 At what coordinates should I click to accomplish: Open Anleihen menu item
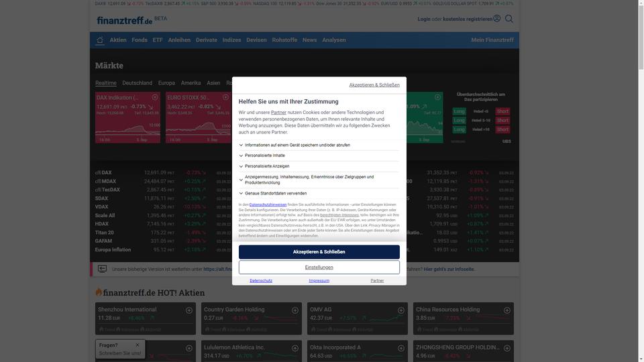(x=179, y=40)
